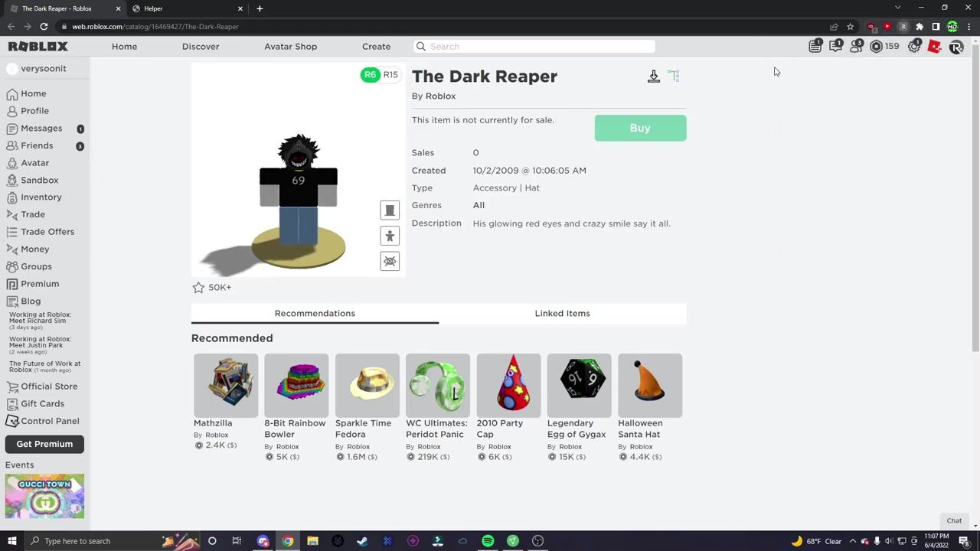Image resolution: width=980 pixels, height=551 pixels.
Task: Reload the page in Chrome
Action: coord(44,27)
